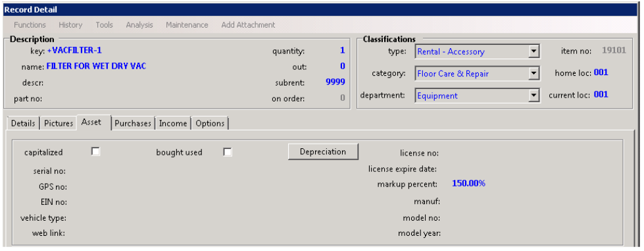Click the home loc value 001

pos(601,72)
